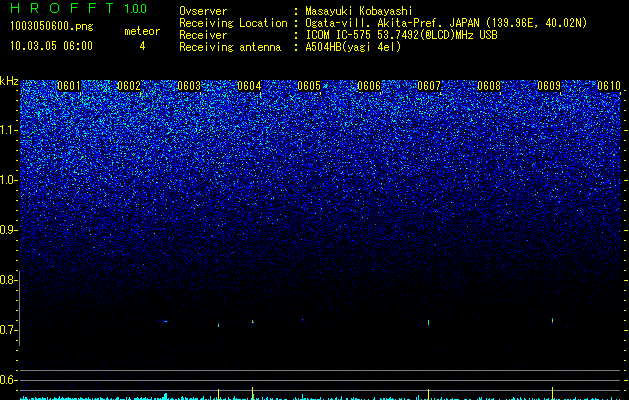Click the 0604 time marker

[249, 86]
